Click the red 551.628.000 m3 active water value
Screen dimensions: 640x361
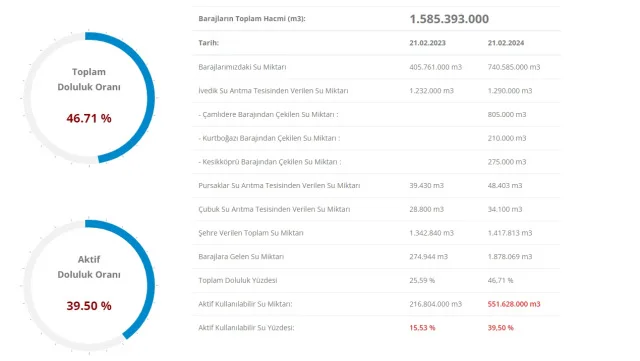point(513,304)
